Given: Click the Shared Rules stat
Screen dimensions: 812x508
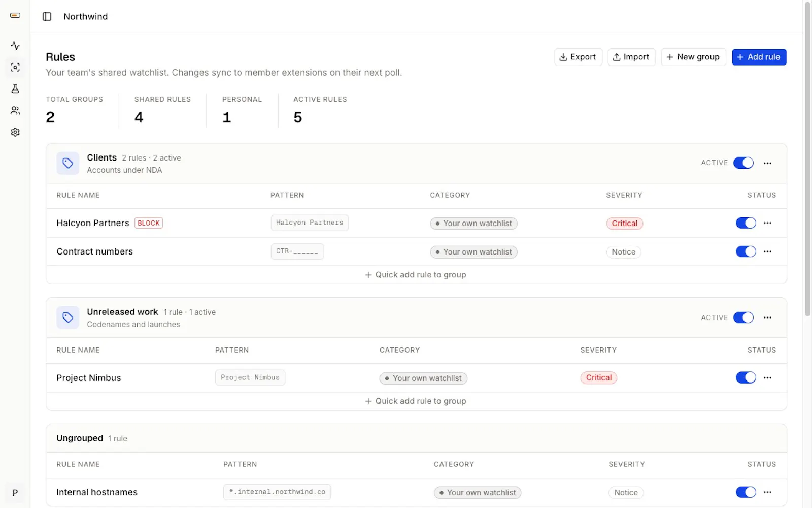Looking at the screenshot, I should click(x=162, y=110).
